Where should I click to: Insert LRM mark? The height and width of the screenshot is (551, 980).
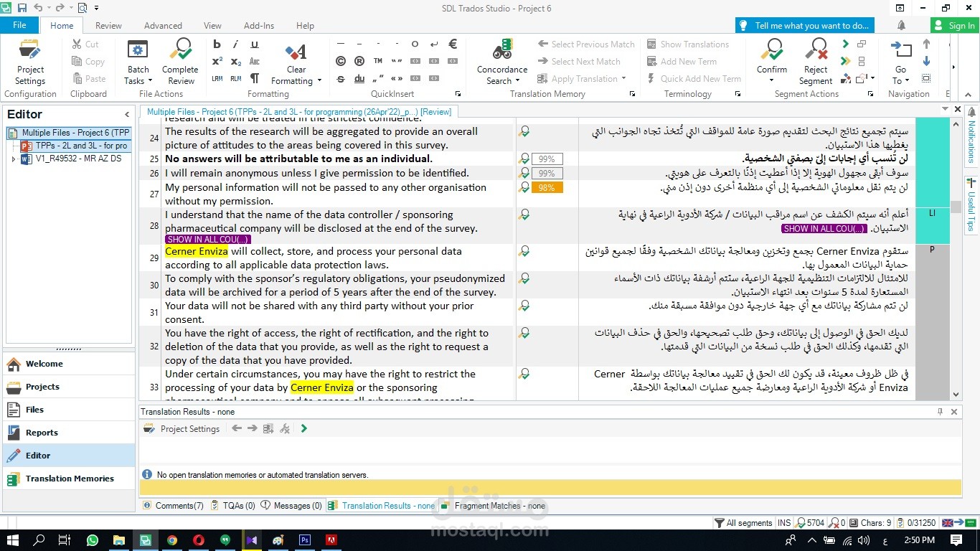pyautogui.click(x=217, y=78)
